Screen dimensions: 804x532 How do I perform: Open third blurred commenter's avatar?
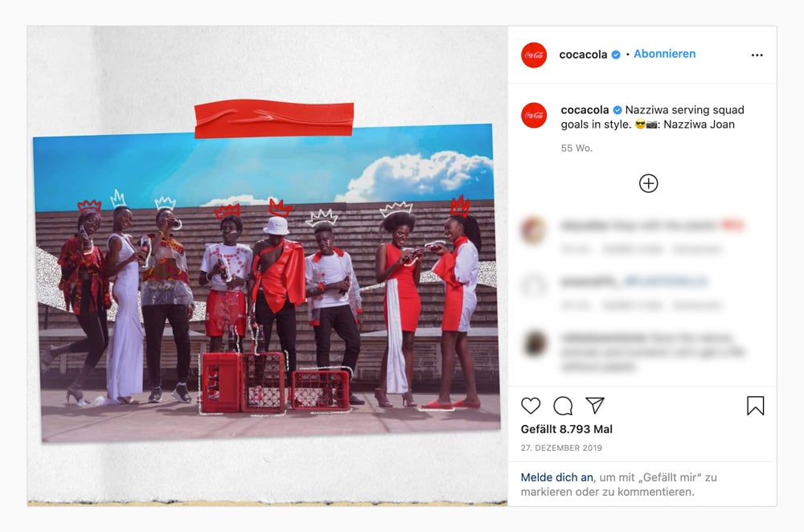tap(535, 343)
